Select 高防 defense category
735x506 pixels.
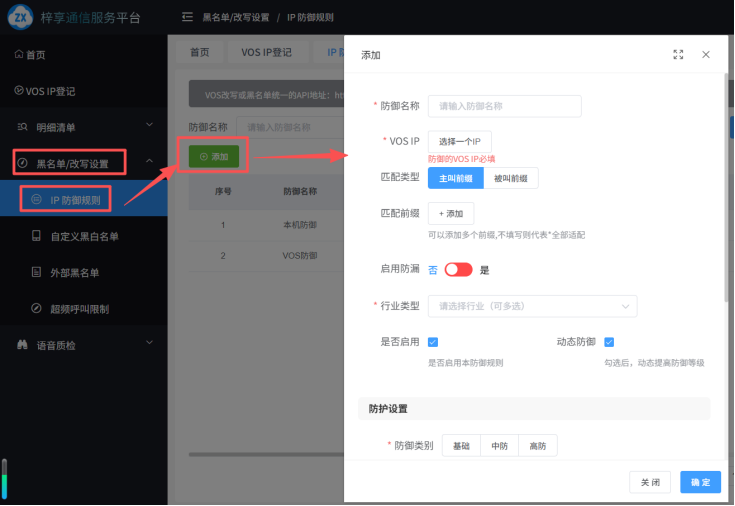point(538,446)
